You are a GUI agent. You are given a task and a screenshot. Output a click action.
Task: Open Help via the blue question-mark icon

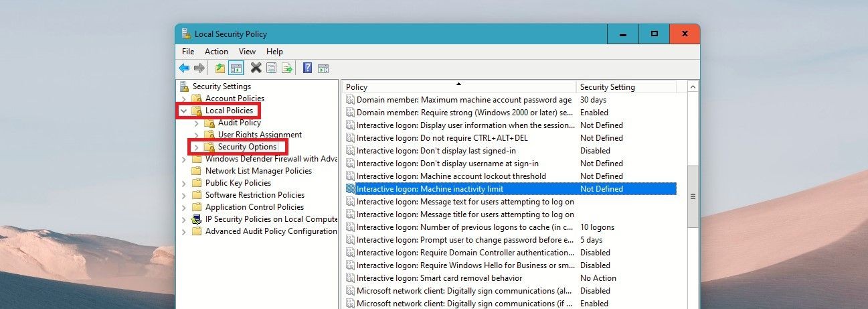(307, 68)
